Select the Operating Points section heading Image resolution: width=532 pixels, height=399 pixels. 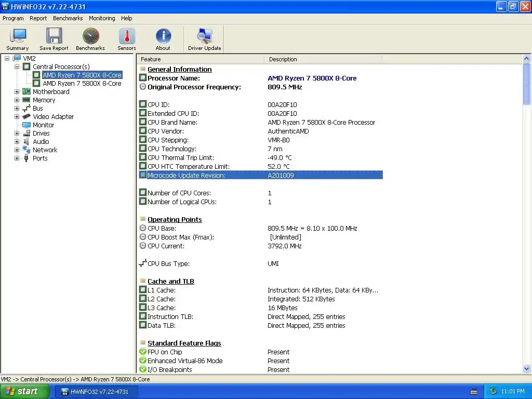pyautogui.click(x=175, y=220)
